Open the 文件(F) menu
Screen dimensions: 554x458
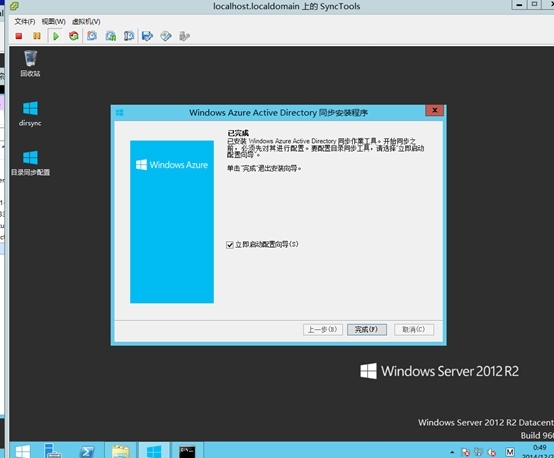25,22
